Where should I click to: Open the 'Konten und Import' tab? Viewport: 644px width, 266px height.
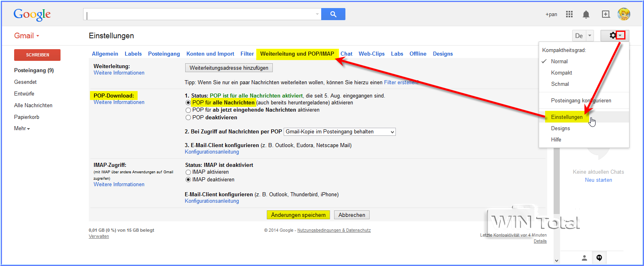pyautogui.click(x=210, y=54)
